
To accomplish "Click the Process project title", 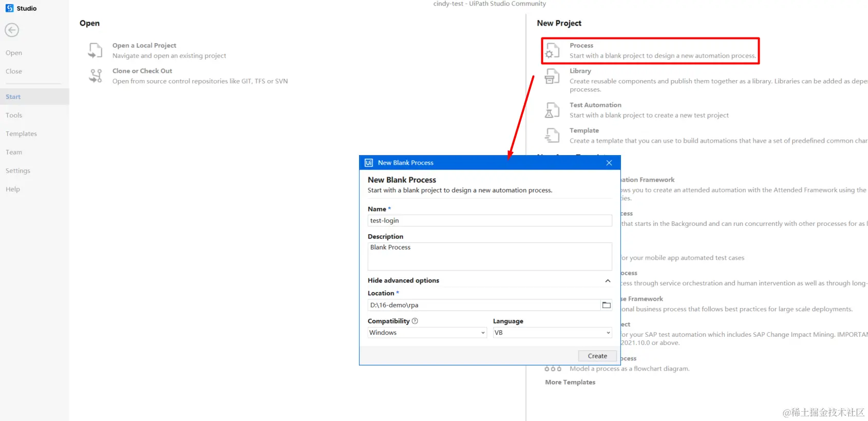I will pyautogui.click(x=581, y=46).
